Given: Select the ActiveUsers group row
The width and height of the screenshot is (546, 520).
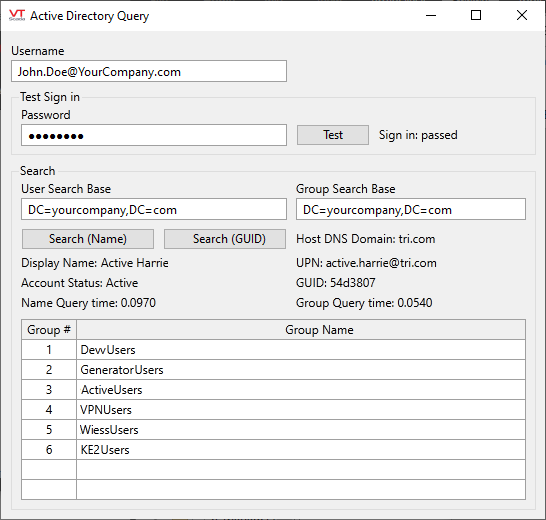Looking at the screenshot, I should (273, 390).
